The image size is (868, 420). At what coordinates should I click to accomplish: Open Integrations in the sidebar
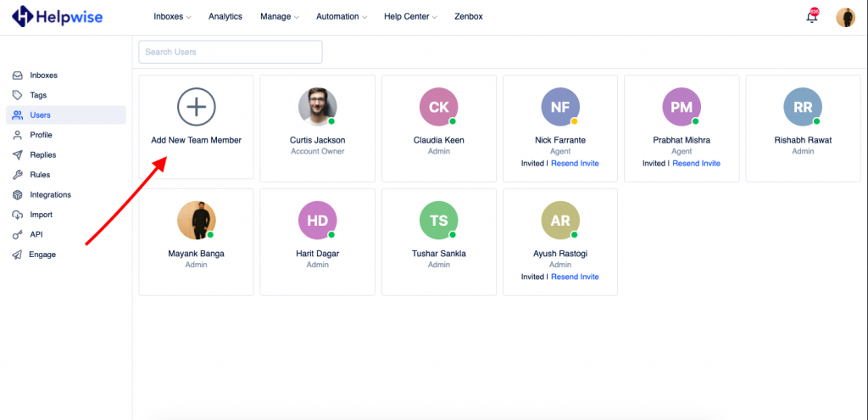[50, 194]
